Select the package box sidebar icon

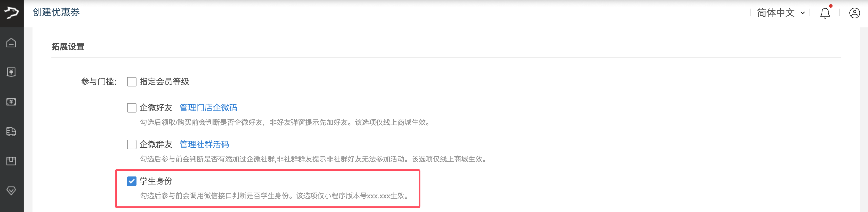[11, 161]
